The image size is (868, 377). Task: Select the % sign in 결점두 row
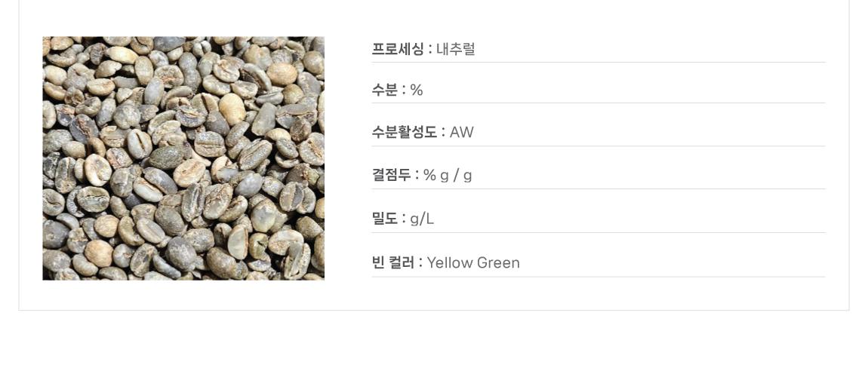click(429, 176)
